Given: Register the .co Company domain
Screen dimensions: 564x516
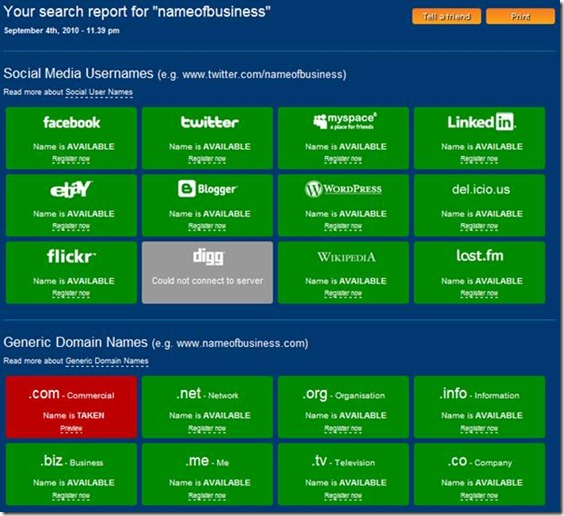Looking at the screenshot, I should (479, 496).
